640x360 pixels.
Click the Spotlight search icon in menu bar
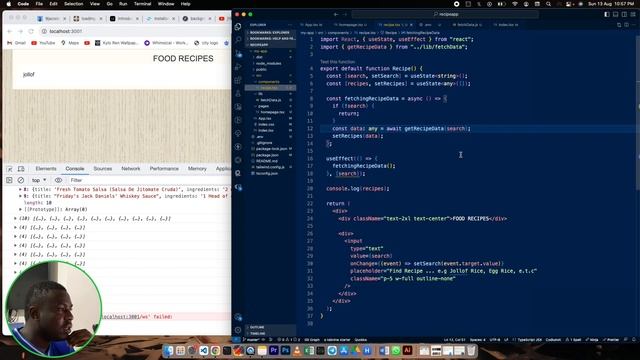pyautogui.click(x=548, y=4)
